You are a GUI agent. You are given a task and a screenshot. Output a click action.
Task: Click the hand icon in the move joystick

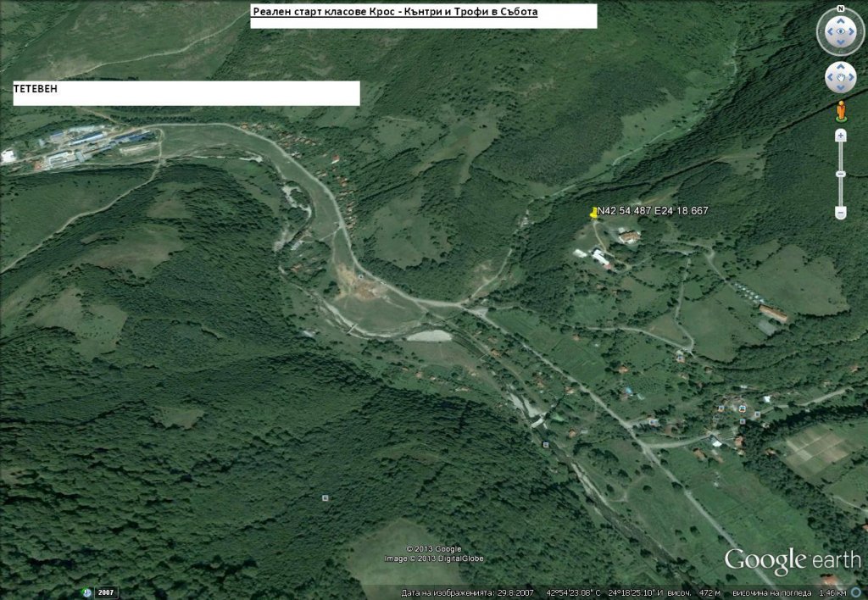pyautogui.click(x=840, y=77)
